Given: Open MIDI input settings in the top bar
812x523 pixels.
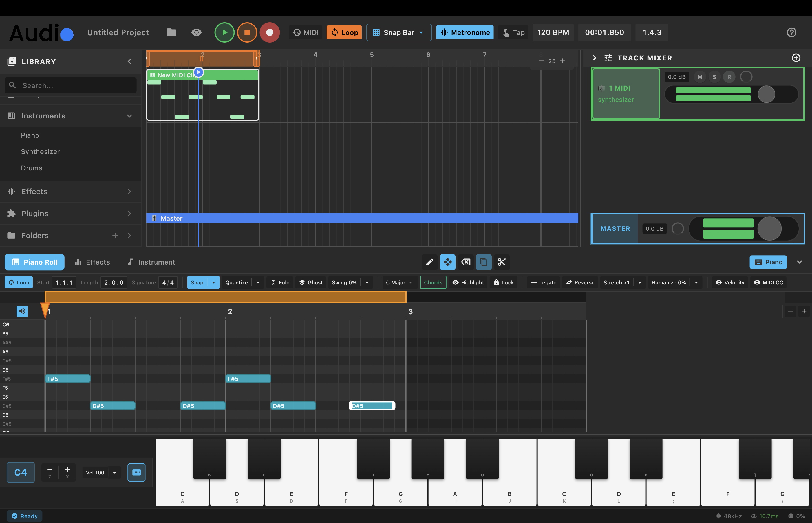Looking at the screenshot, I should click(305, 32).
